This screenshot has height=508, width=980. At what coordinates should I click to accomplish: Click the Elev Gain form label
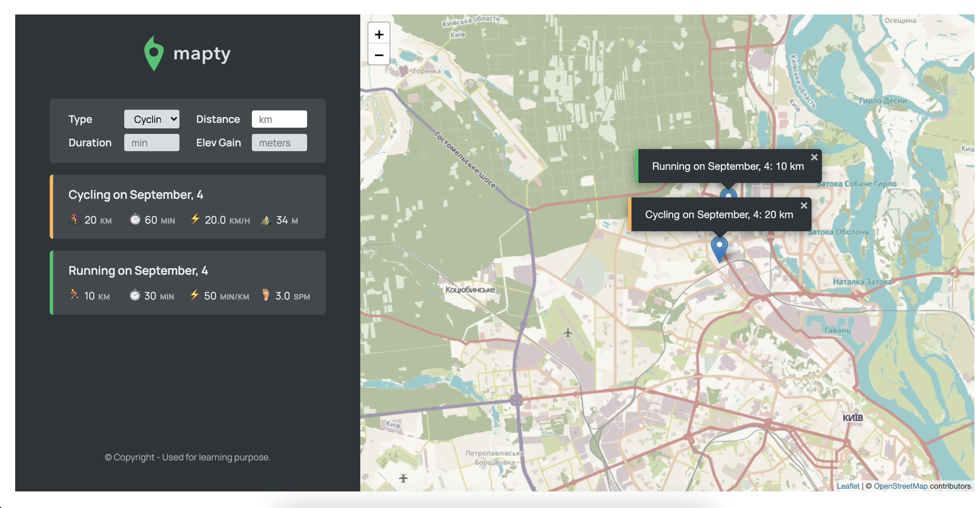click(218, 143)
